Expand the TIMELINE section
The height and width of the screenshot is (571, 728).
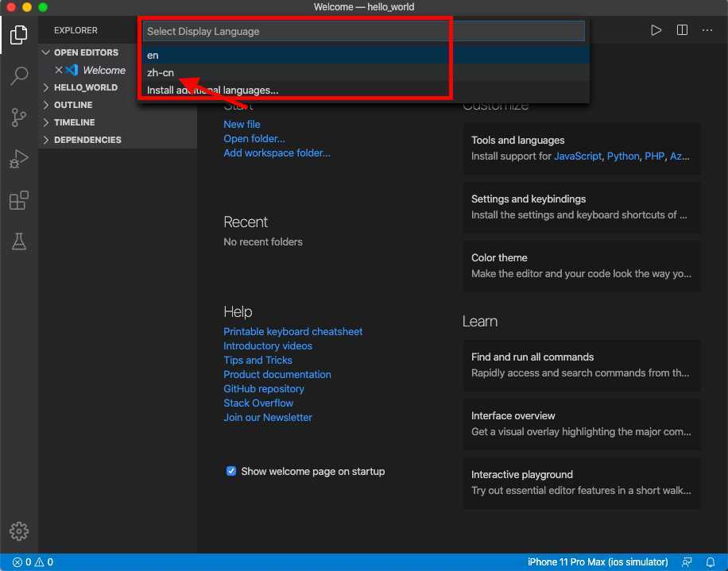click(x=45, y=122)
